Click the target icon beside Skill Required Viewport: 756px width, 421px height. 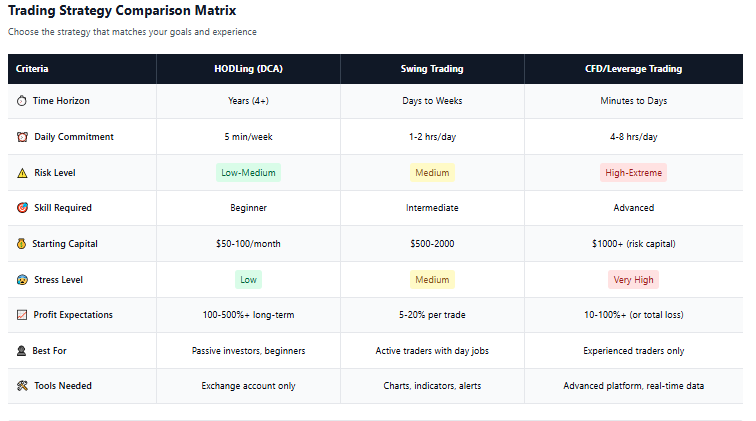(x=22, y=208)
